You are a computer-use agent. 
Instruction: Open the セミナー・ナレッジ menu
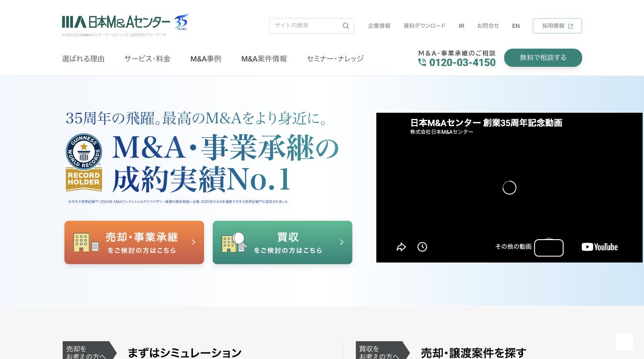pyautogui.click(x=335, y=58)
